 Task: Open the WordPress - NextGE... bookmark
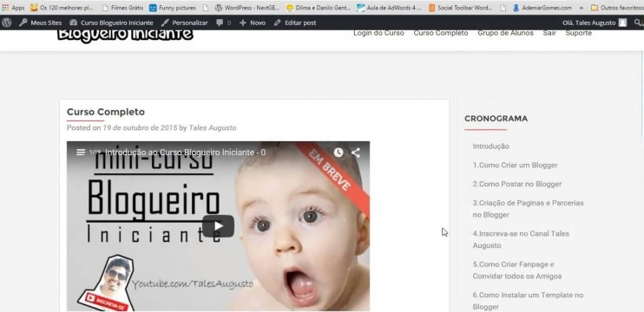coord(247,8)
